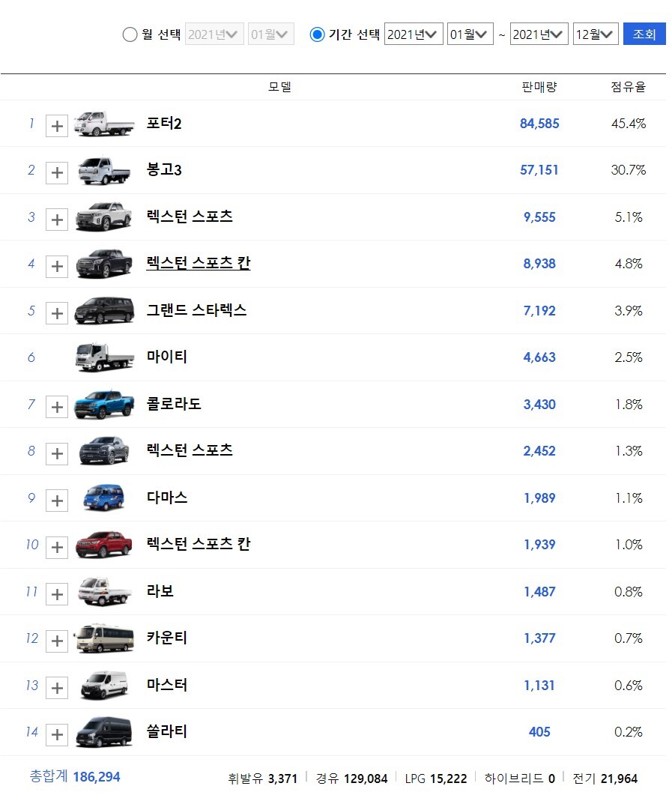Click the 그랜드 스타렉스 van thumbnail
This screenshot has height=795, width=672.
click(x=104, y=310)
